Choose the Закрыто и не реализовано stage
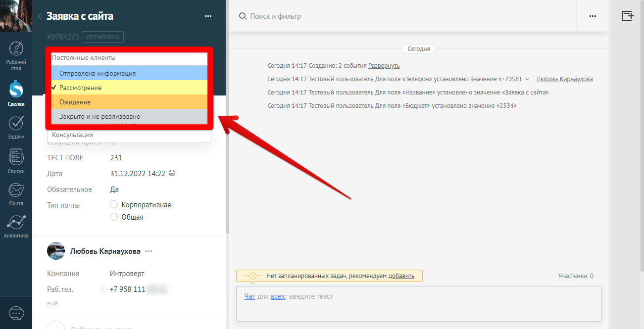644x329 pixels. (129, 116)
